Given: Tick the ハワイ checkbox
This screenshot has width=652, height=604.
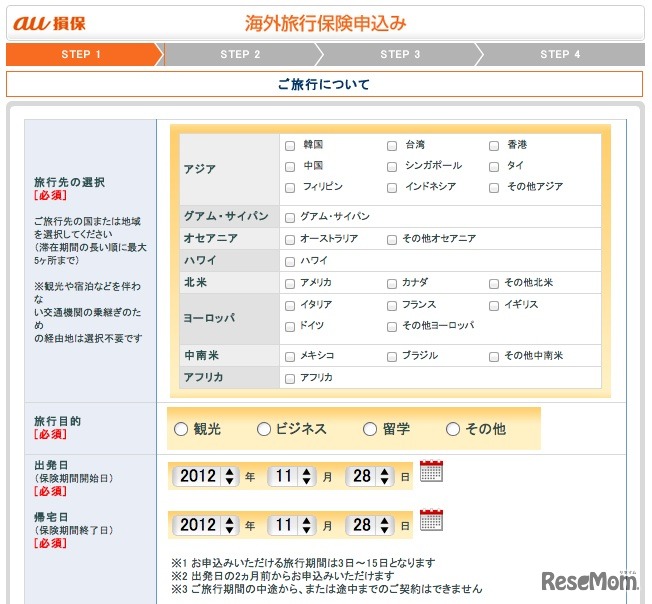Looking at the screenshot, I should point(290,261).
